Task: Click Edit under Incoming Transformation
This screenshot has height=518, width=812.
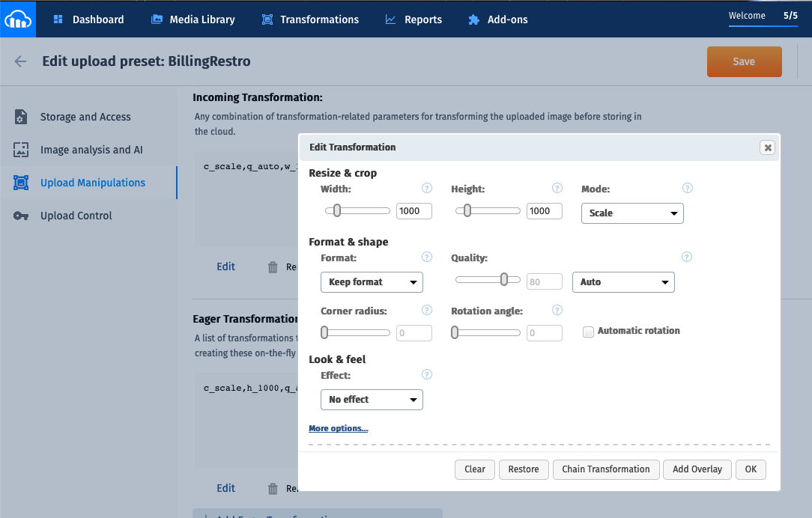Action: (225, 266)
